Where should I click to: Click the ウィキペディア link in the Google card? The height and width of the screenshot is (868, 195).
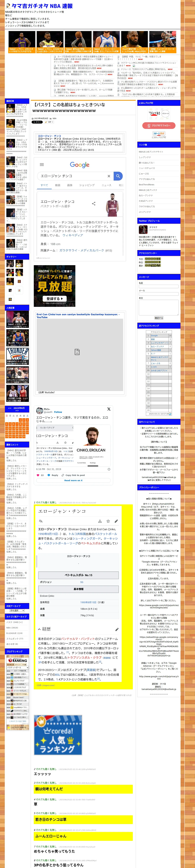click(x=73, y=235)
